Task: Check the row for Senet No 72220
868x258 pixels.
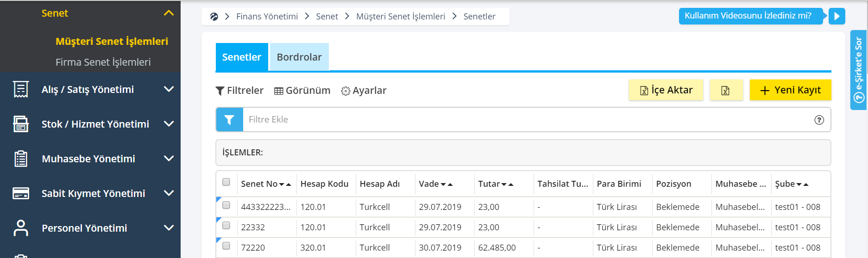Action: pyautogui.click(x=226, y=246)
